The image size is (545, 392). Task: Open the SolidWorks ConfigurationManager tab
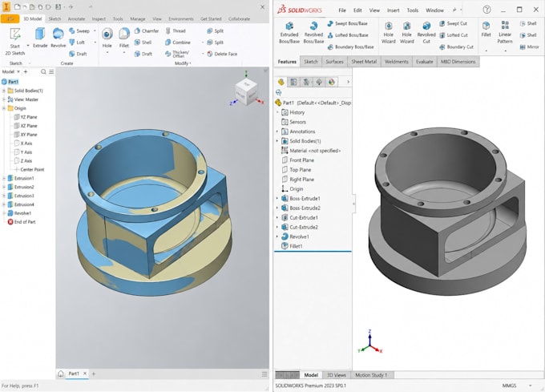pos(306,82)
